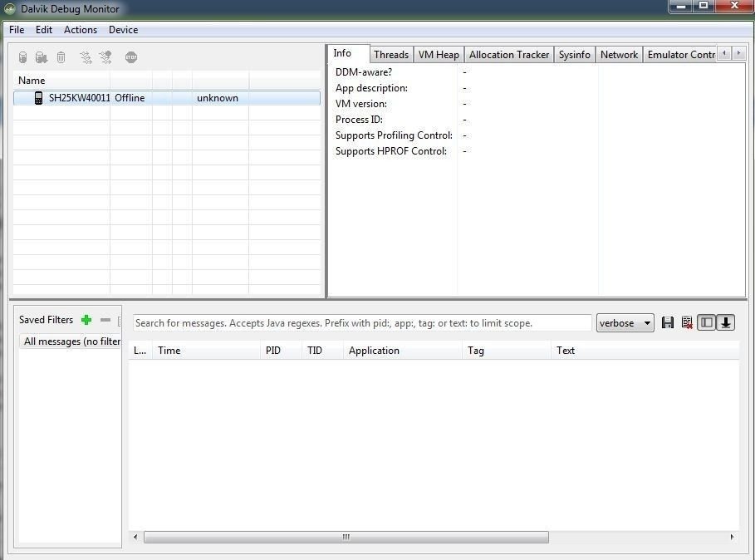Select the All messages (no filter) entry

tap(71, 341)
